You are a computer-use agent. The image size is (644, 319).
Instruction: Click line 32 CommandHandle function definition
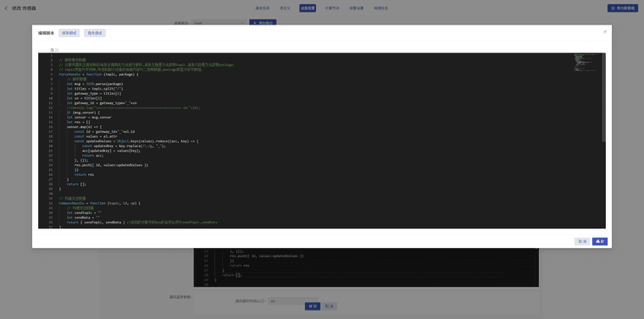coord(100,203)
